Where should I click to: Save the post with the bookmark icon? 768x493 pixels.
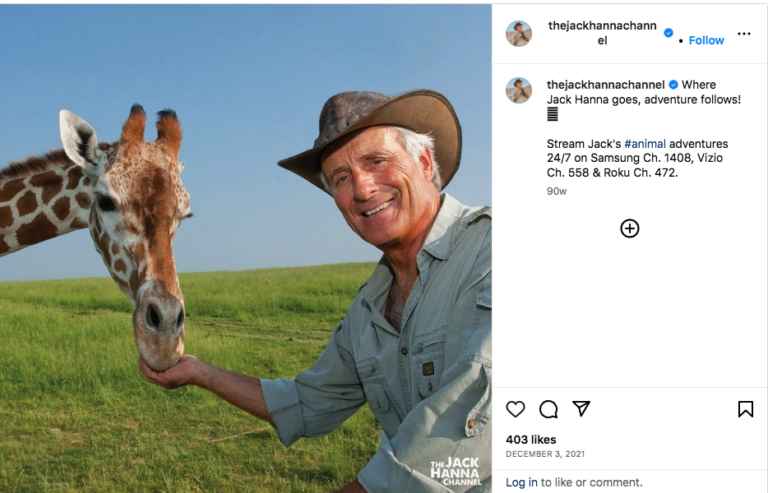tap(745, 409)
